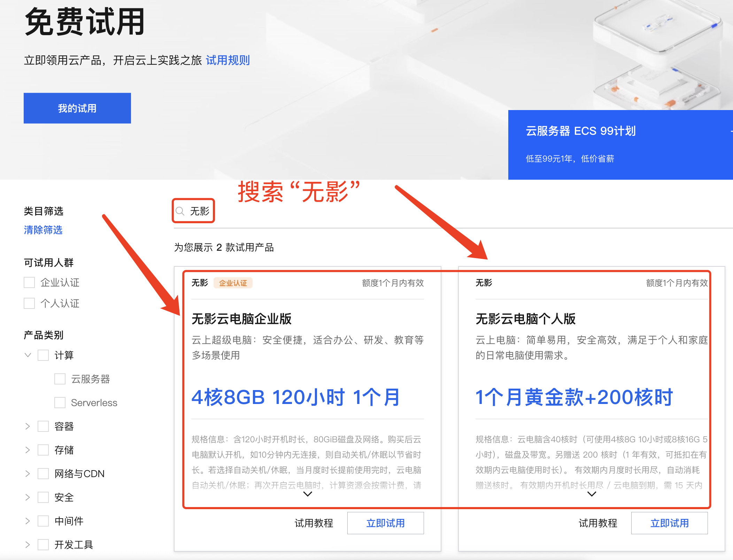Check the 企业认证 checkbox
The image size is (733, 560).
pyautogui.click(x=29, y=282)
